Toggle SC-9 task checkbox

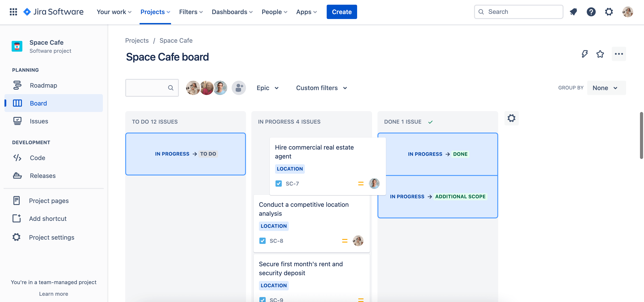pos(263,299)
